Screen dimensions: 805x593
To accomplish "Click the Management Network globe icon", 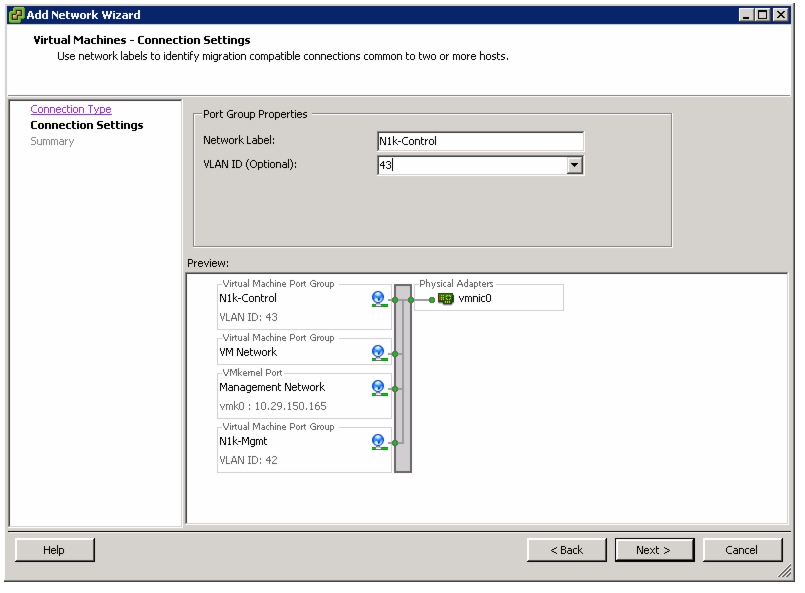I will (379, 388).
